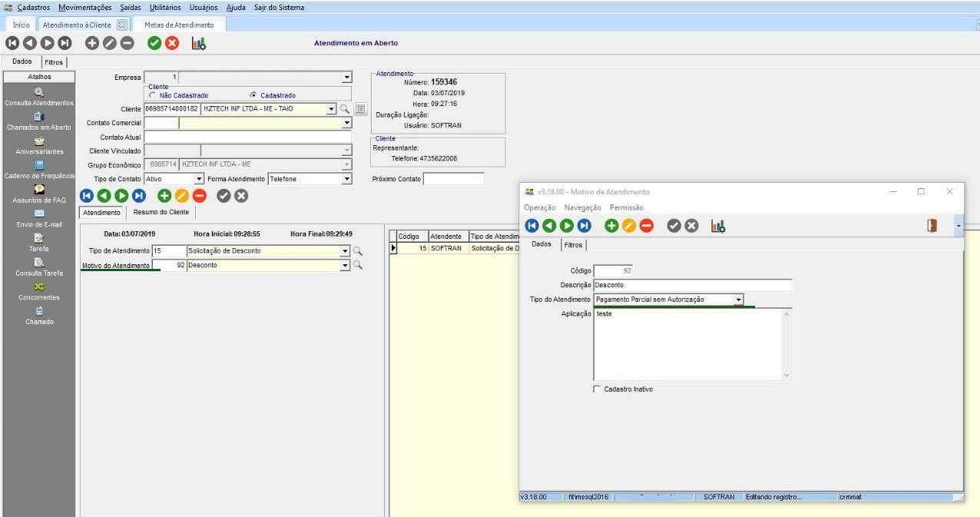Switch to the Metas de Atendimento tab
The width and height of the screenshot is (980, 517).
click(179, 25)
